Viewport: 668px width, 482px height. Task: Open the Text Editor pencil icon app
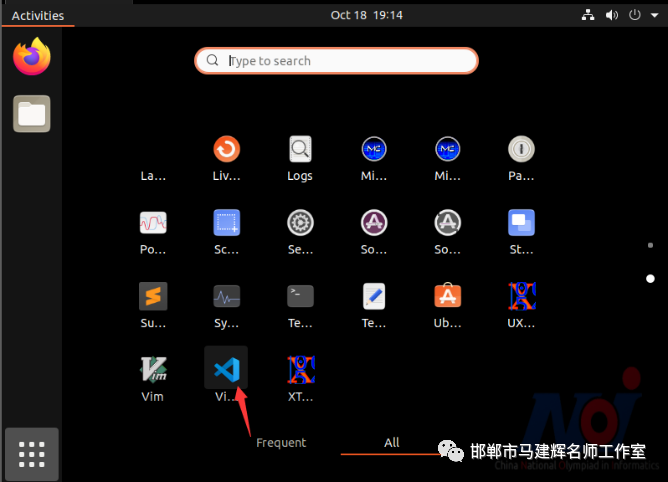[374, 296]
